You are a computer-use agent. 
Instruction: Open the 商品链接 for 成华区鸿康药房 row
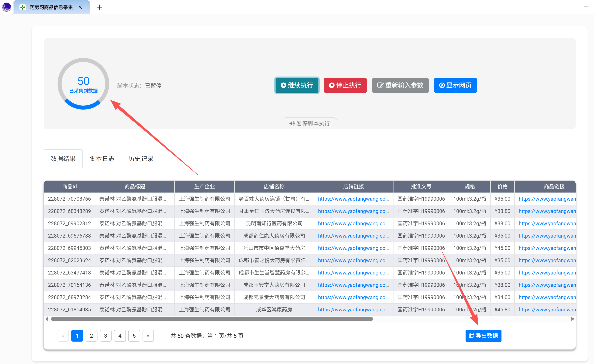[547, 310]
